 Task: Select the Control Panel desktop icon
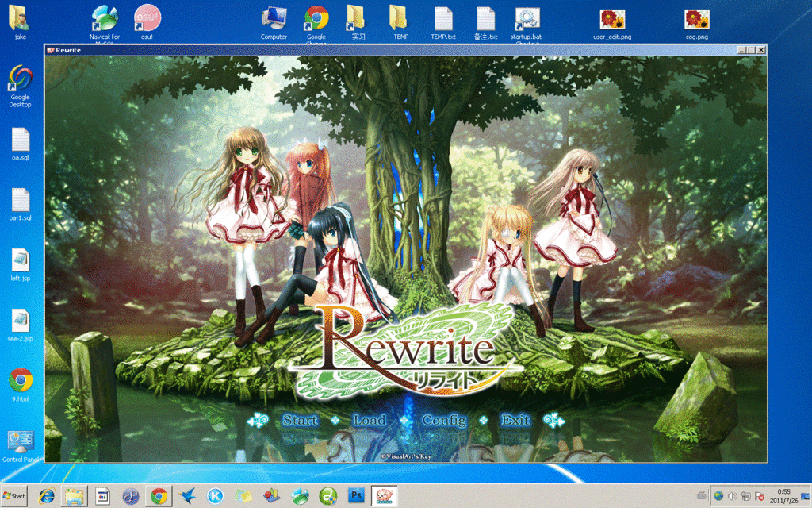pyautogui.click(x=20, y=446)
